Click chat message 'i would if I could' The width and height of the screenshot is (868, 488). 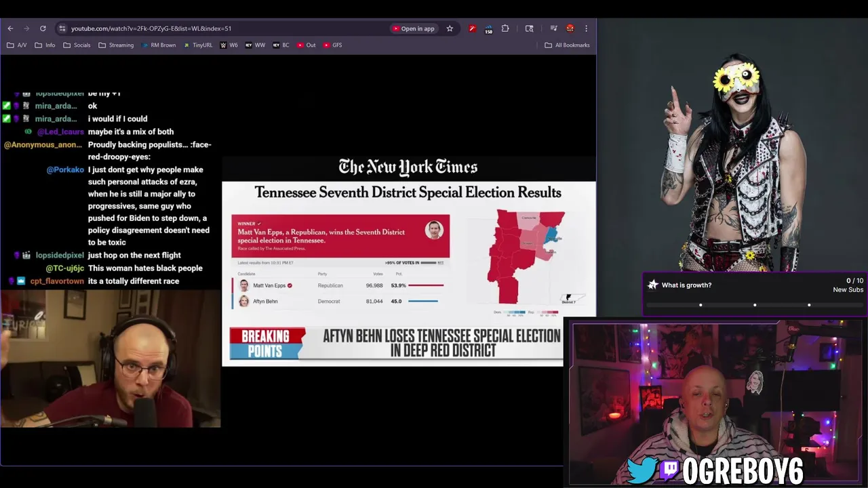117,119
